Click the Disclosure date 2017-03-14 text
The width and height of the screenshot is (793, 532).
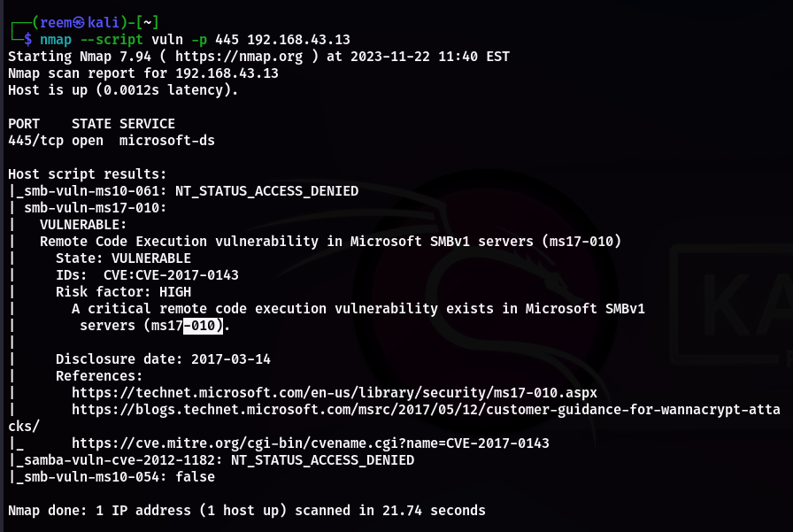coord(163,359)
